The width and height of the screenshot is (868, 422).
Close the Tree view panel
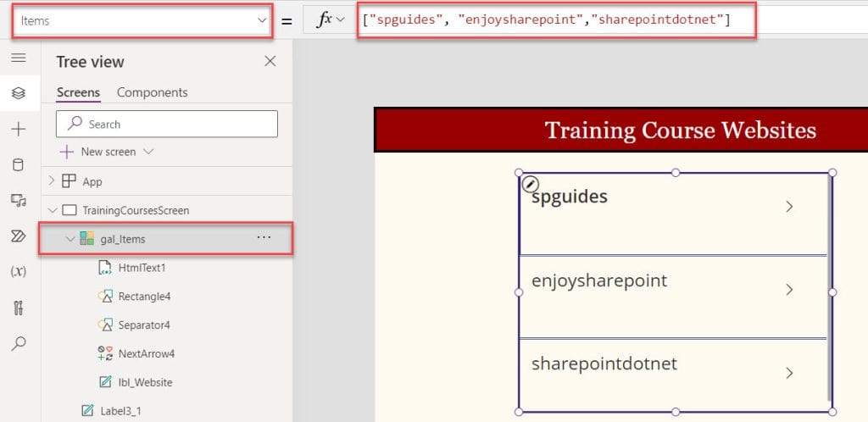[x=270, y=61]
